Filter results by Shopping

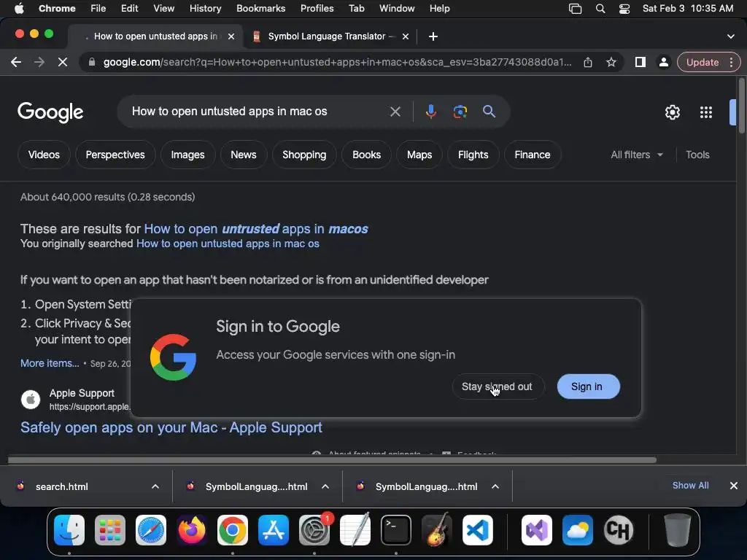304,155
